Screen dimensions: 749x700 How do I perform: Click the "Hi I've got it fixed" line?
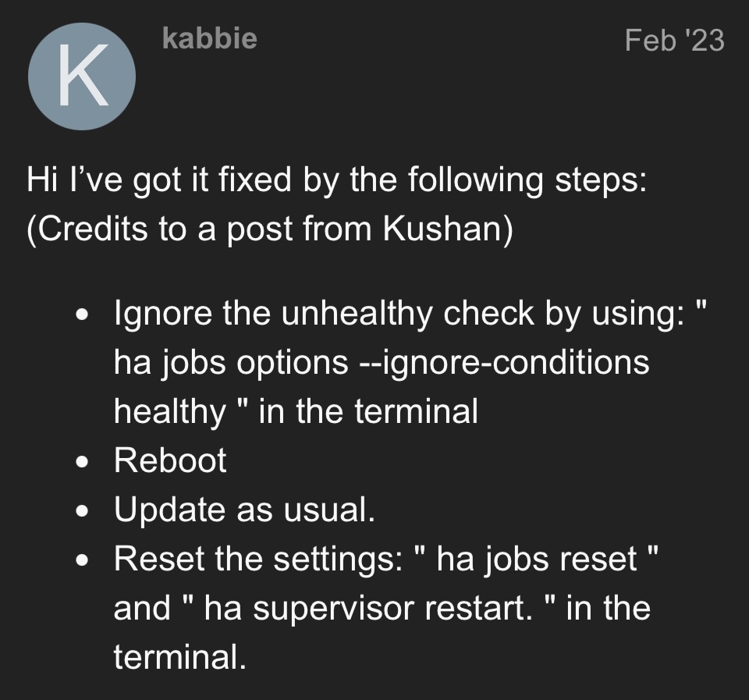pos(337,179)
